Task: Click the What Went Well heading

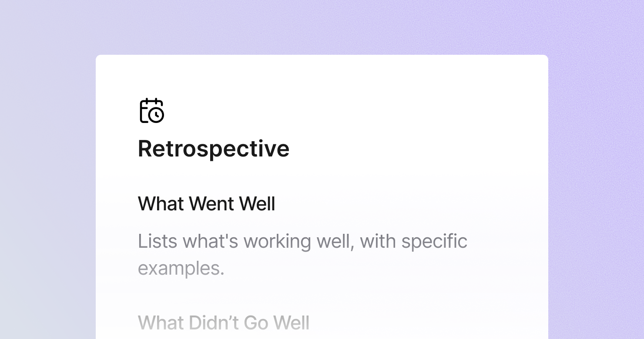Action: 207,204
